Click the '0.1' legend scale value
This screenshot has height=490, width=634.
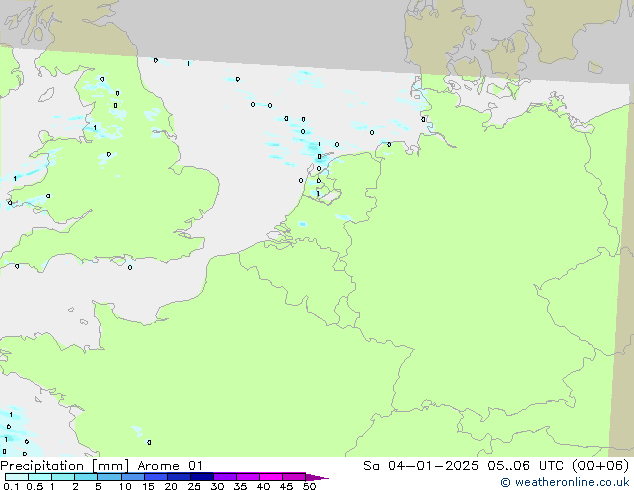11,486
